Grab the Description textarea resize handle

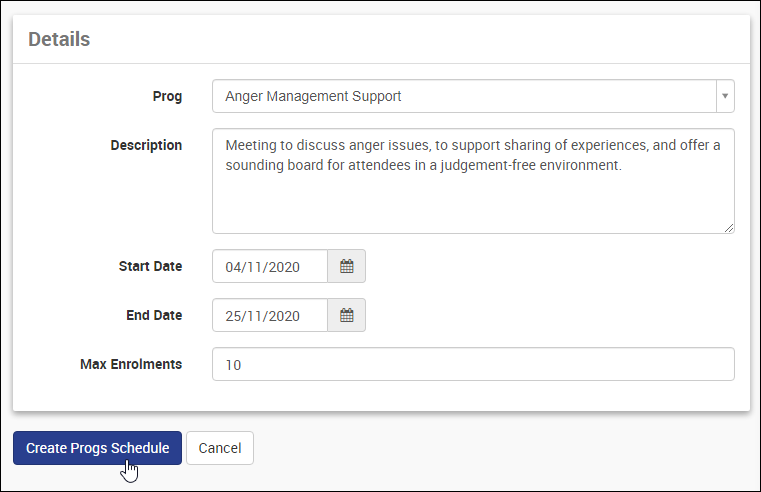(x=729, y=228)
